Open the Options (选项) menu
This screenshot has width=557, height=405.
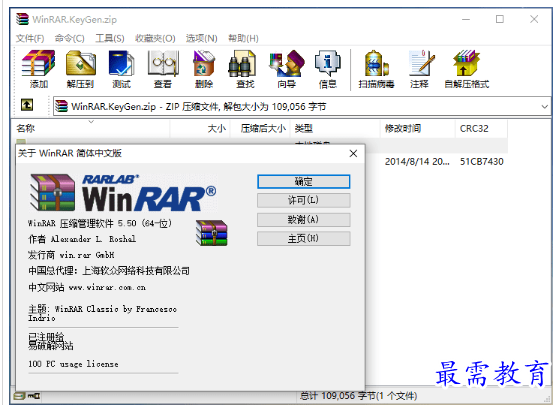(x=201, y=38)
